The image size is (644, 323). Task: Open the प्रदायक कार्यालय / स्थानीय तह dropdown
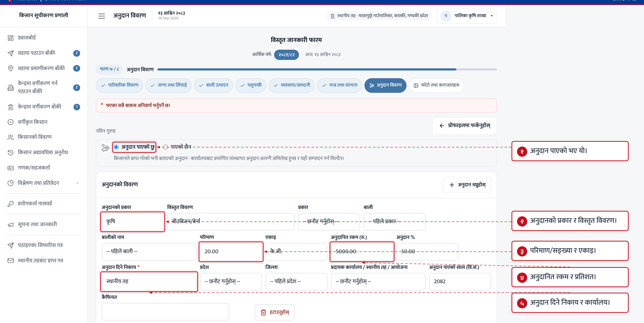click(378, 281)
